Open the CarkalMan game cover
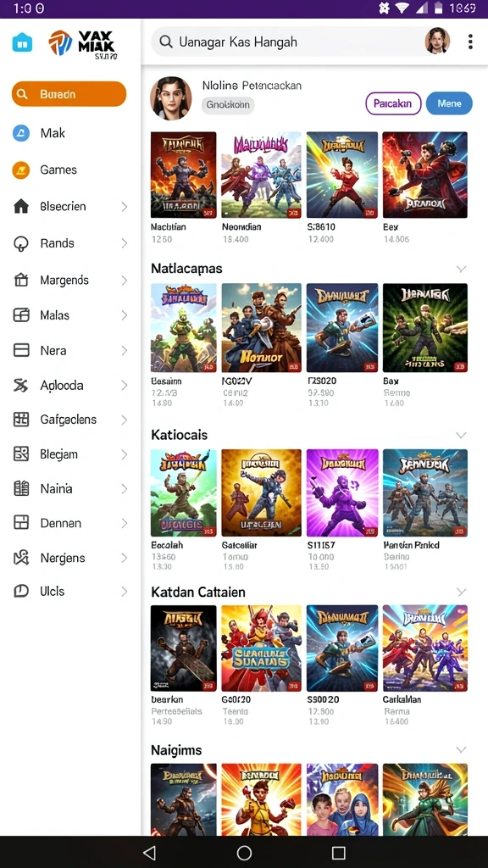 click(425, 648)
